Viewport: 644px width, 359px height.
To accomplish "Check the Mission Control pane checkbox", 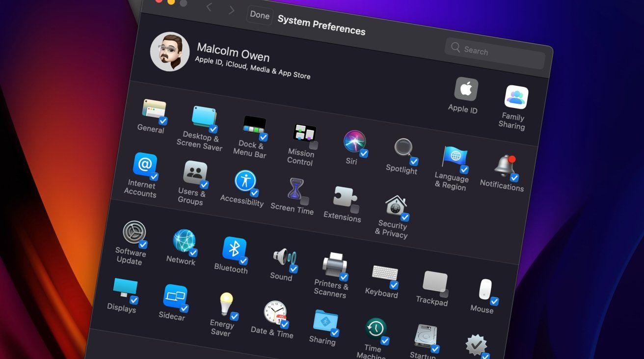I will tap(313, 145).
